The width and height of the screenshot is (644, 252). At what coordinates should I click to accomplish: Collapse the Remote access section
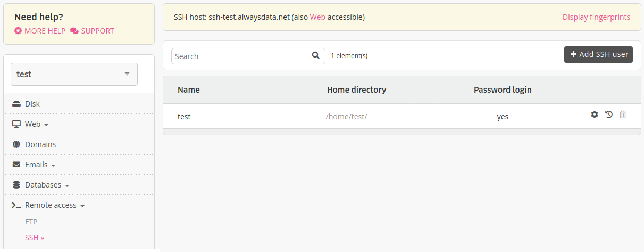pyautogui.click(x=82, y=206)
